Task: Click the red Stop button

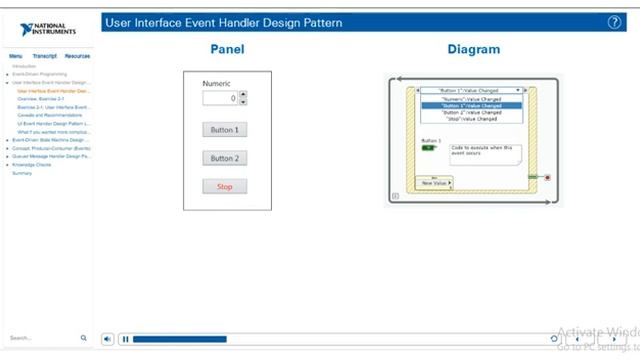Action: click(x=224, y=187)
